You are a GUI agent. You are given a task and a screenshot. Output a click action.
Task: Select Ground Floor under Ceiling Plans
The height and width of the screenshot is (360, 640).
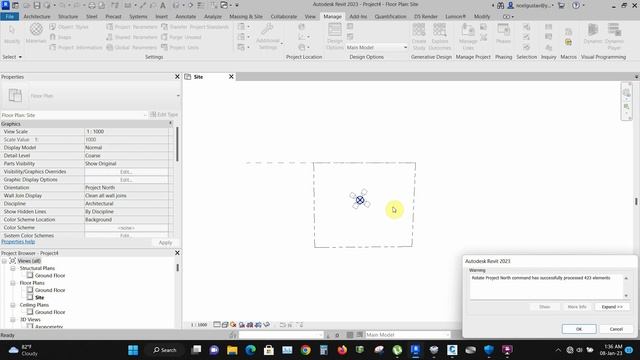(x=50, y=312)
